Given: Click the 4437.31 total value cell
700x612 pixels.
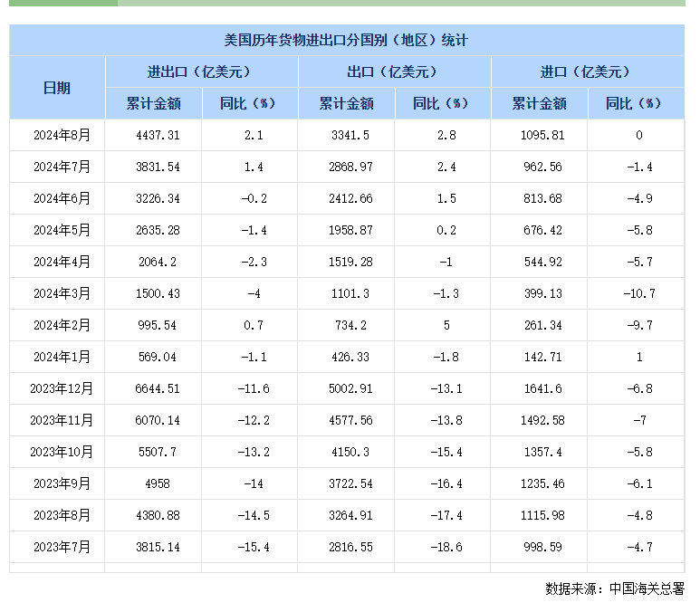Looking at the screenshot, I should coord(158,135).
